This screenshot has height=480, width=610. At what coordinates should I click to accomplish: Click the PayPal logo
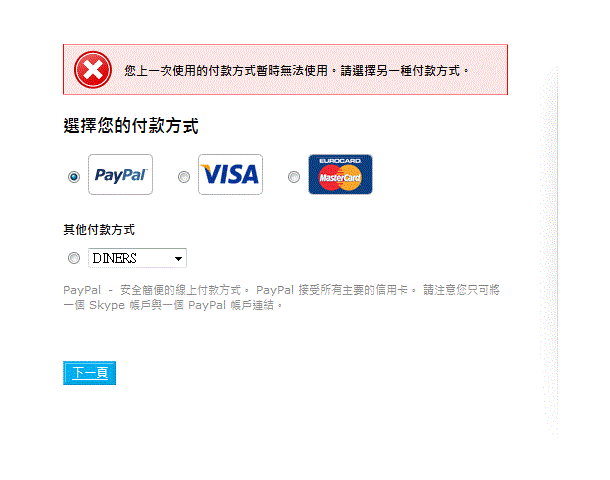pyautogui.click(x=120, y=174)
